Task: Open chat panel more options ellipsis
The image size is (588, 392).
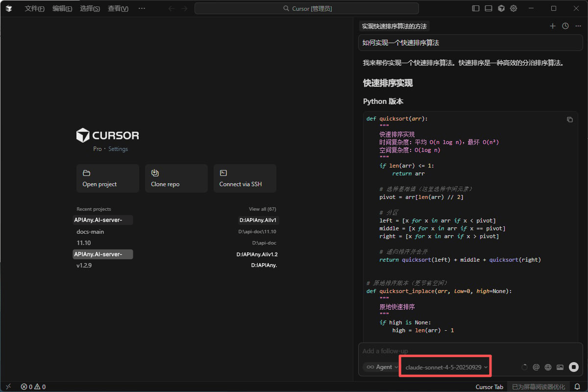Action: (578, 26)
